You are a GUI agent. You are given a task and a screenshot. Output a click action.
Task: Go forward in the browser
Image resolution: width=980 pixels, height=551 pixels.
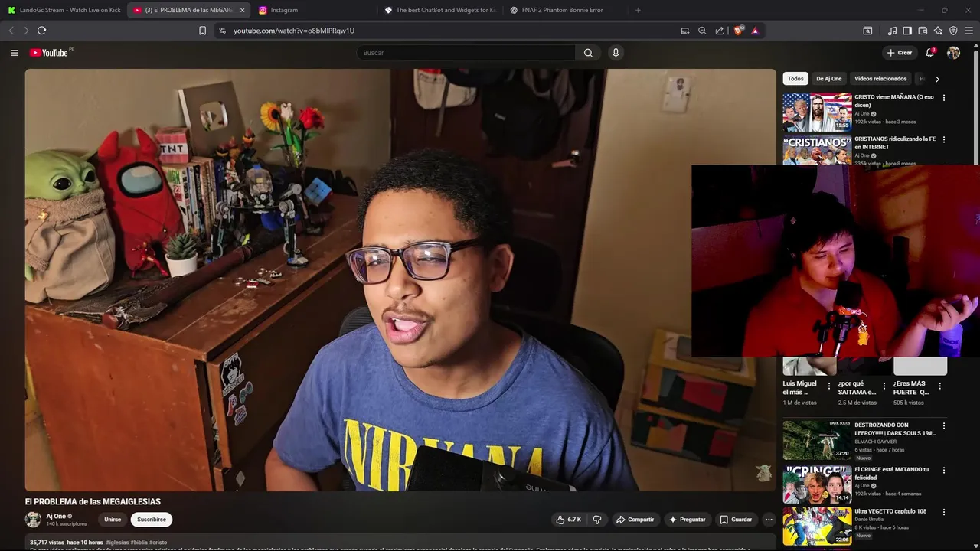point(26,31)
